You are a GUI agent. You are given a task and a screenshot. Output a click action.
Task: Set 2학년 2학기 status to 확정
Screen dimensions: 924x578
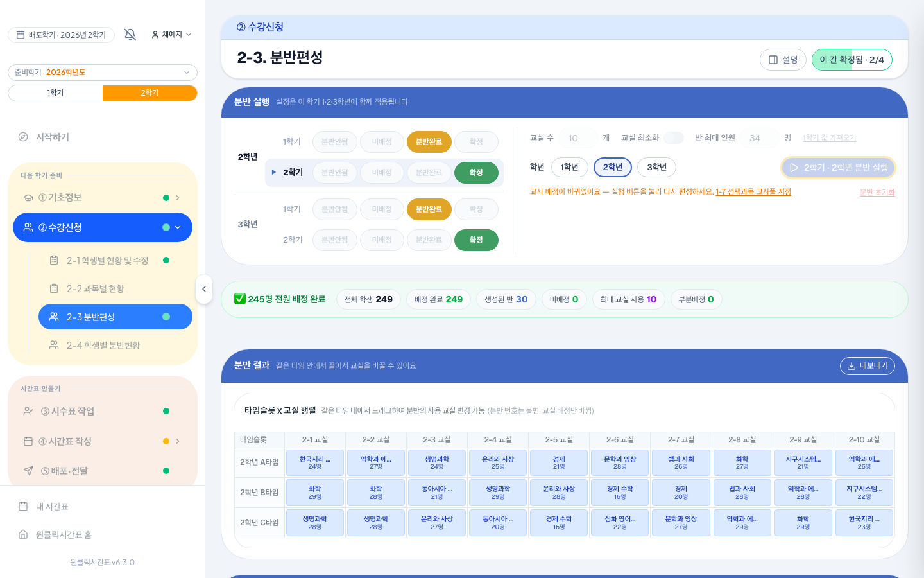pos(476,173)
